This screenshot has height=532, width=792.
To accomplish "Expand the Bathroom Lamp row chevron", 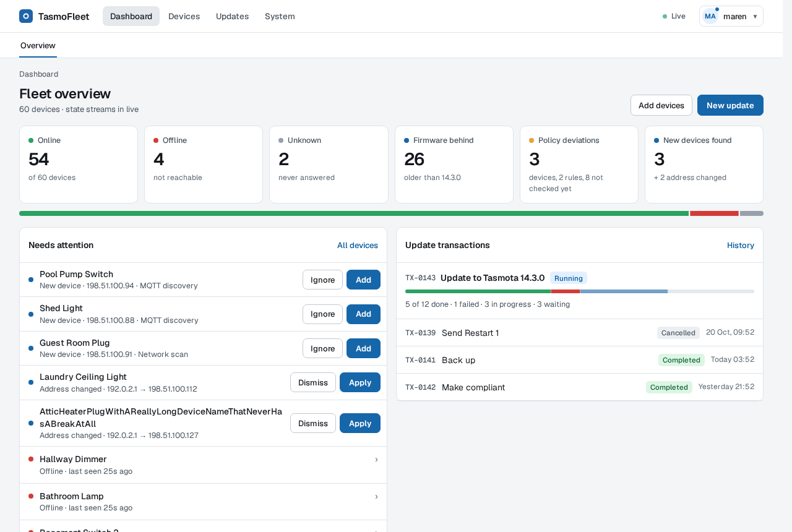I will pyautogui.click(x=376, y=496).
